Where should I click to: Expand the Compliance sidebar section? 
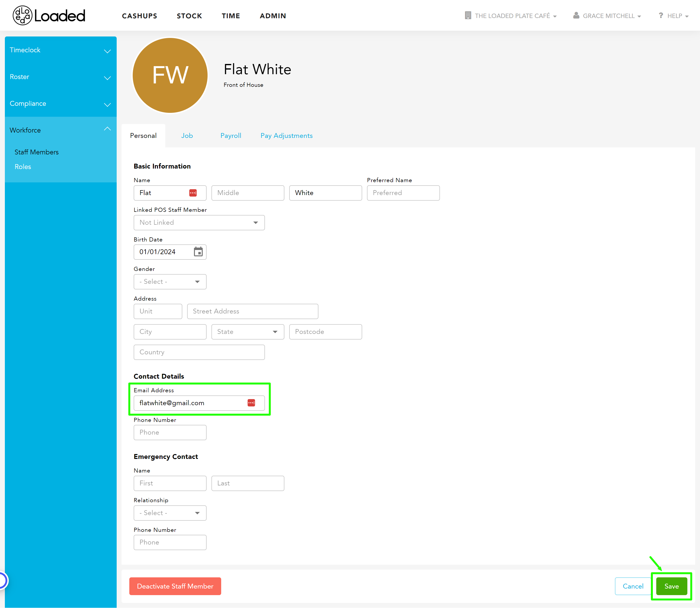pos(61,104)
